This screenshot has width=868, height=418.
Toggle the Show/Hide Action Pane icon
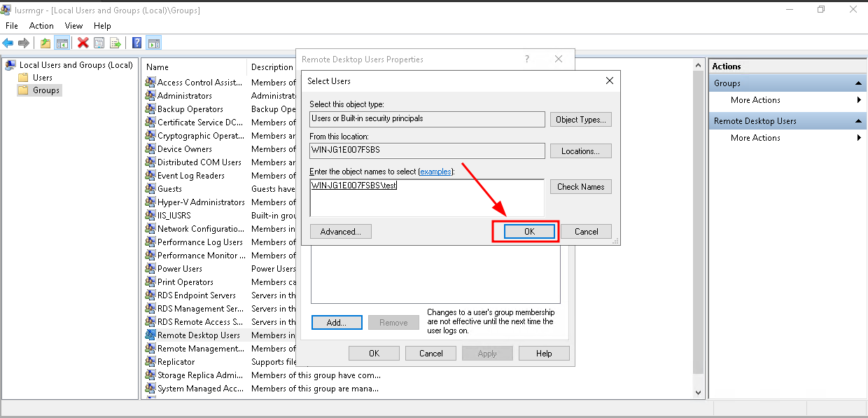[154, 43]
